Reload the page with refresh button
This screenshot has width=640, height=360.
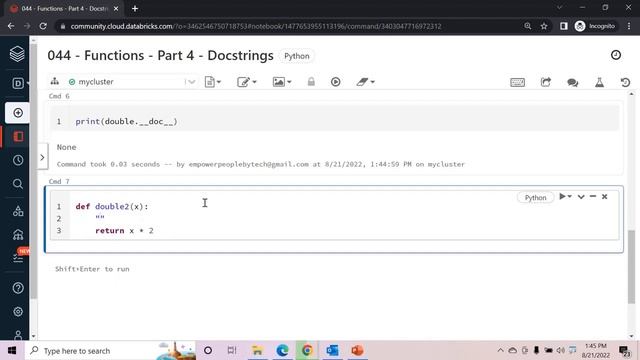(x=43, y=26)
